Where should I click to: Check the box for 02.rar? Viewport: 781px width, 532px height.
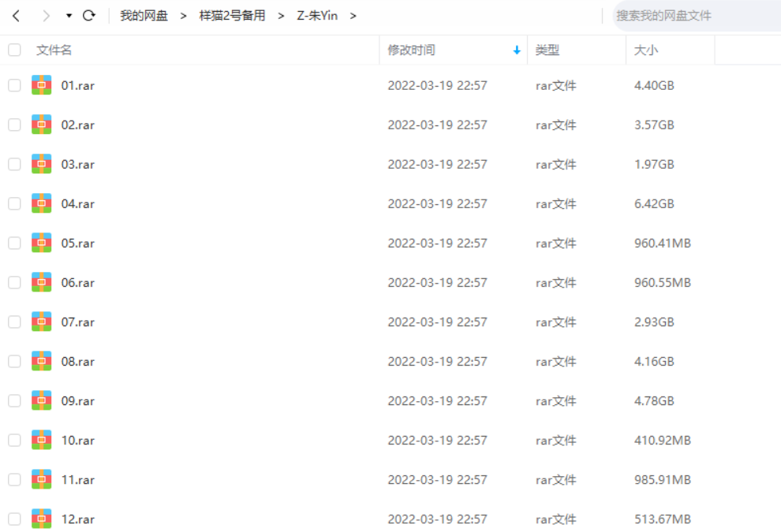pyautogui.click(x=14, y=125)
